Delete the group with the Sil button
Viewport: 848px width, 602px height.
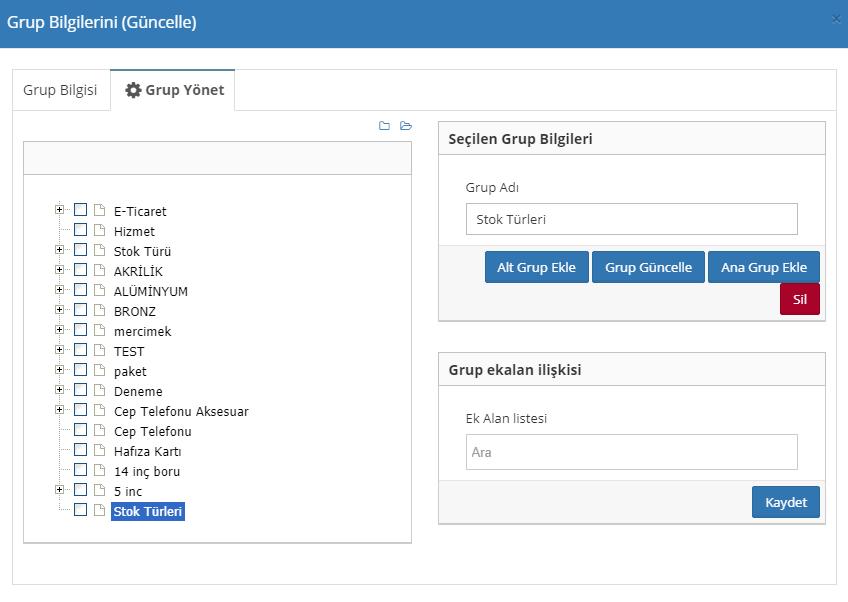799,299
